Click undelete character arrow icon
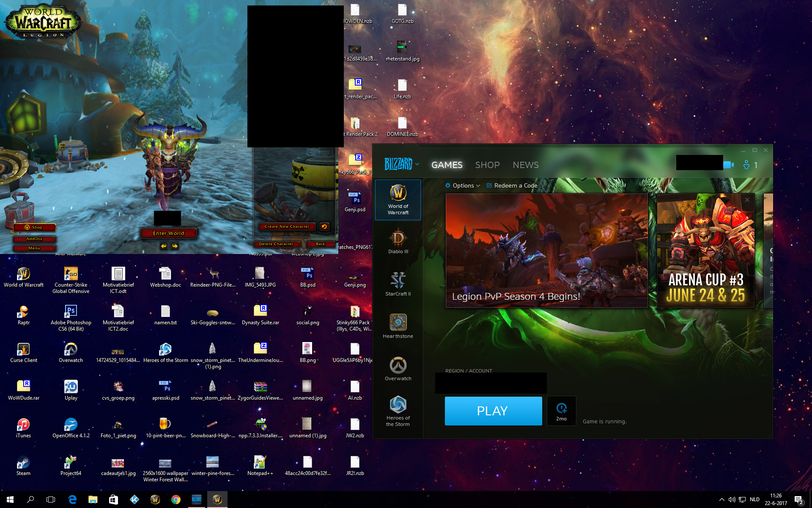 324,226
